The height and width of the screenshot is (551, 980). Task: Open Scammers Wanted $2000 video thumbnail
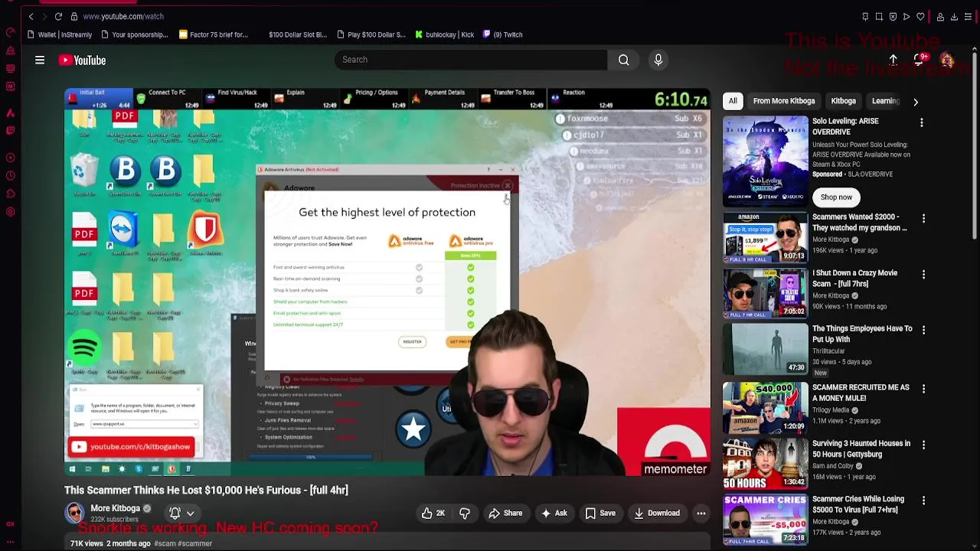765,238
